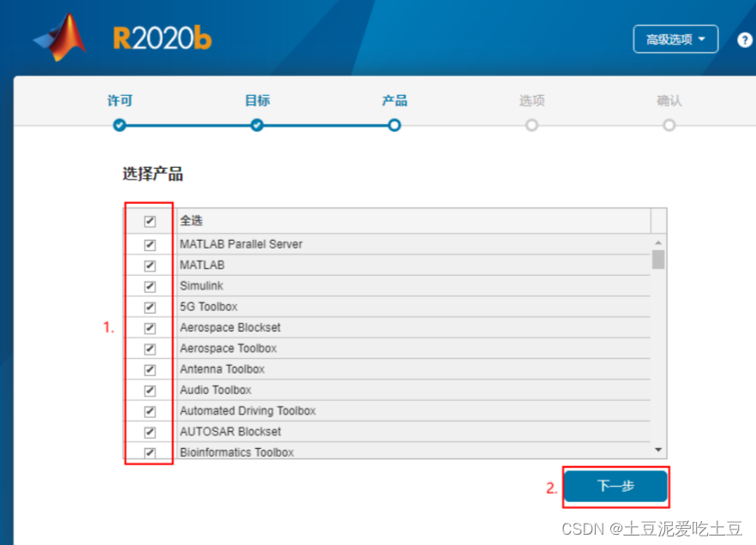Click the 选择产品 heading

[153, 173]
